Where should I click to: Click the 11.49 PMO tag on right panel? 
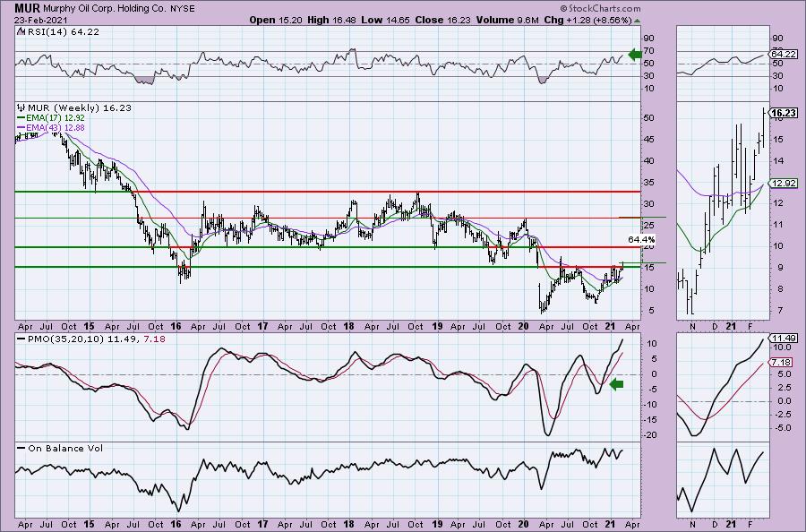click(785, 339)
